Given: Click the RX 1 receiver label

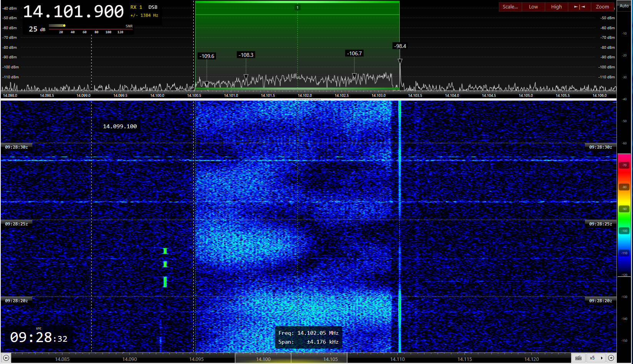Looking at the screenshot, I should click(x=136, y=7).
